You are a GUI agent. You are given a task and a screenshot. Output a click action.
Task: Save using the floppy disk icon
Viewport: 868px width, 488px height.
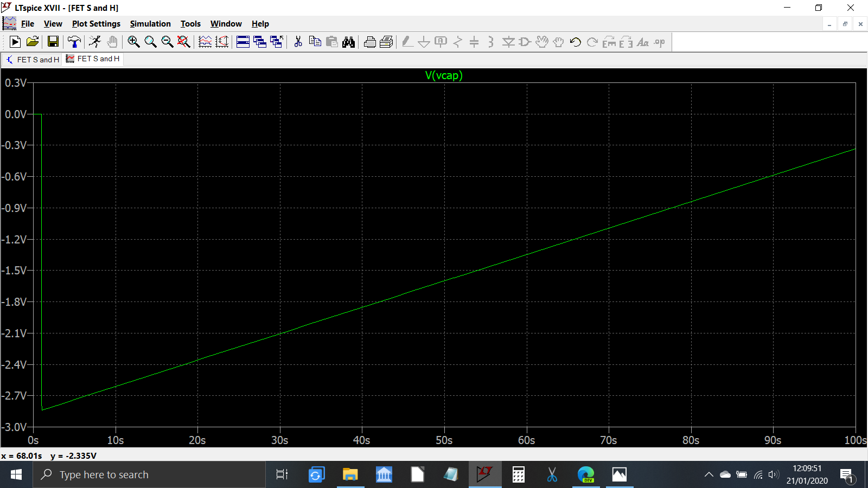(x=53, y=42)
